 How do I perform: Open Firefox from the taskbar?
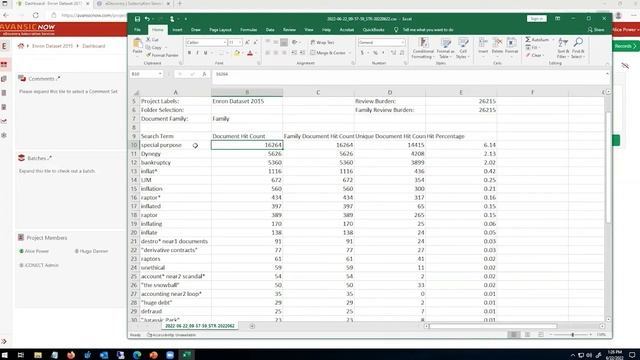[71, 355]
